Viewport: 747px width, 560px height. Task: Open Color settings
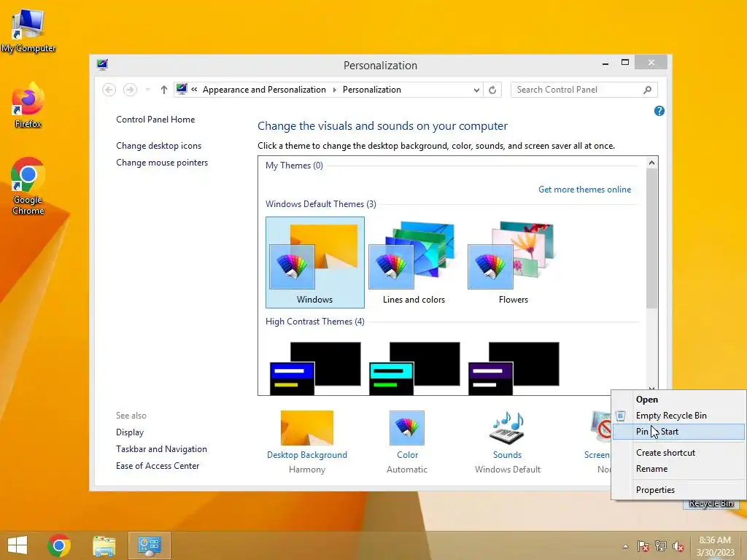point(407,442)
